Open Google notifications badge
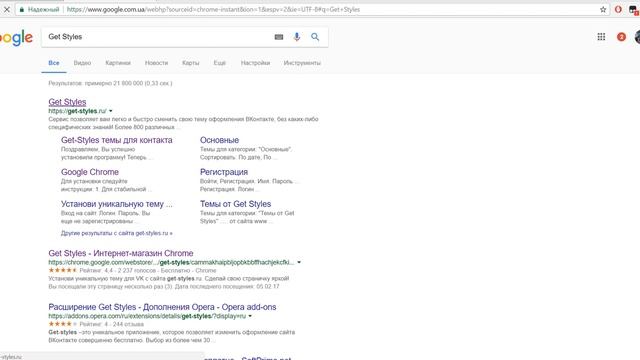The height and width of the screenshot is (360, 640). pyautogui.click(x=621, y=37)
